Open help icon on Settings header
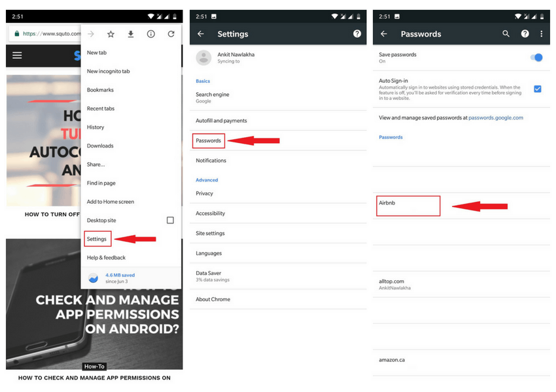Screen dimensions: 556x392 (x=357, y=33)
